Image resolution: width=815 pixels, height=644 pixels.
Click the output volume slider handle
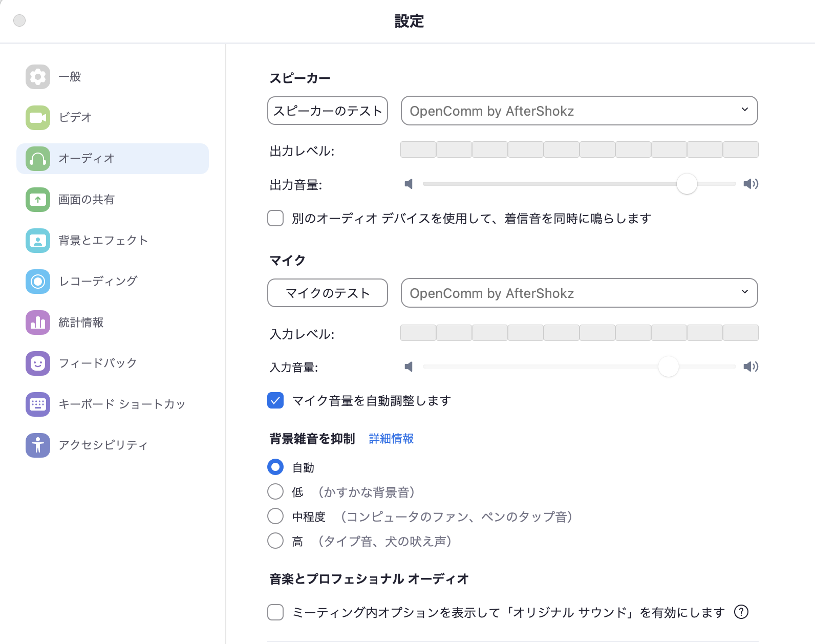pyautogui.click(x=687, y=184)
